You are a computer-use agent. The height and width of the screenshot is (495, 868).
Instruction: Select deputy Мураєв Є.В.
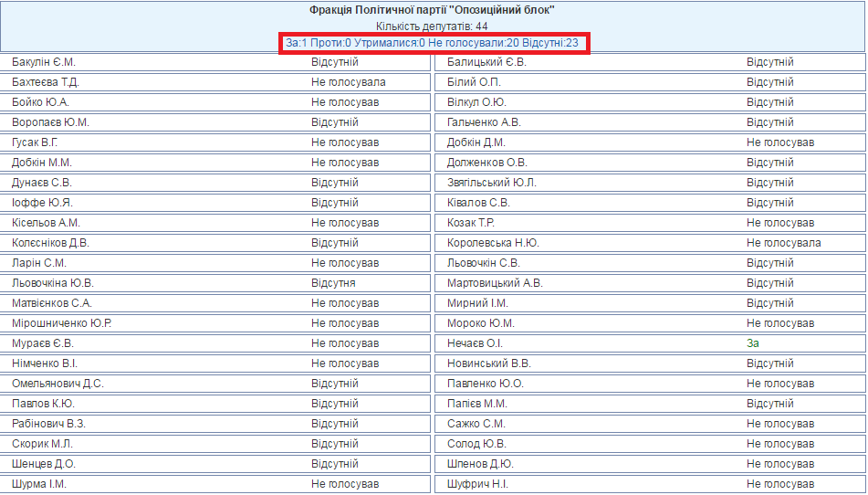coord(43,343)
